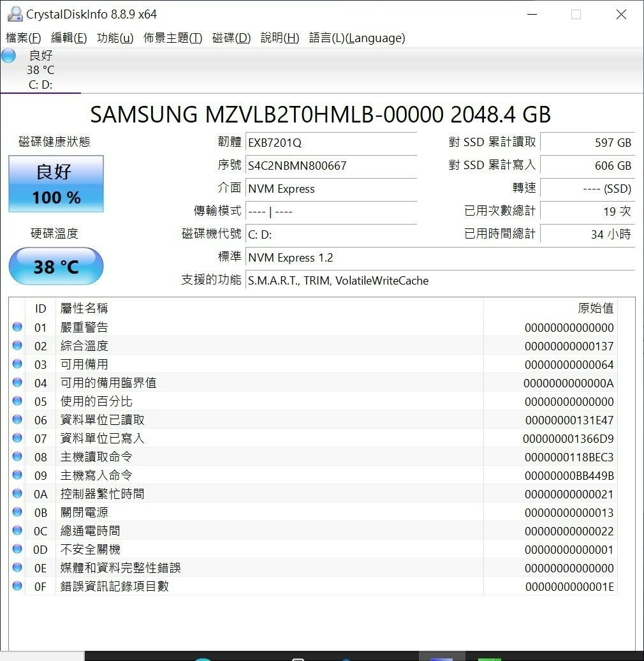
Task: Click the power on hours value 34 小時
Action: click(x=587, y=234)
